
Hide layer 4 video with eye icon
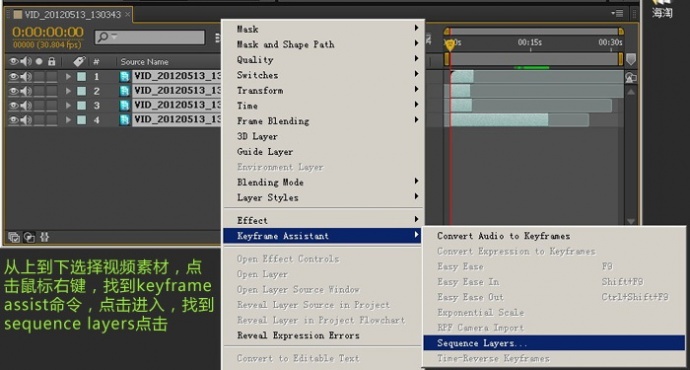14,120
